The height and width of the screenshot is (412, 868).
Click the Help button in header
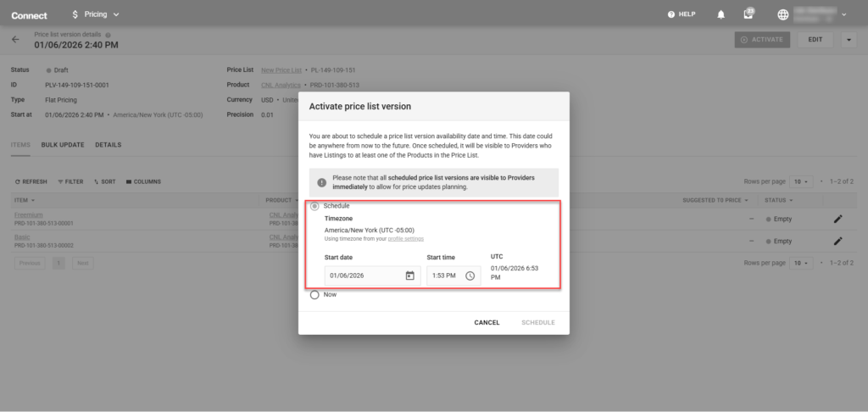coord(682,14)
